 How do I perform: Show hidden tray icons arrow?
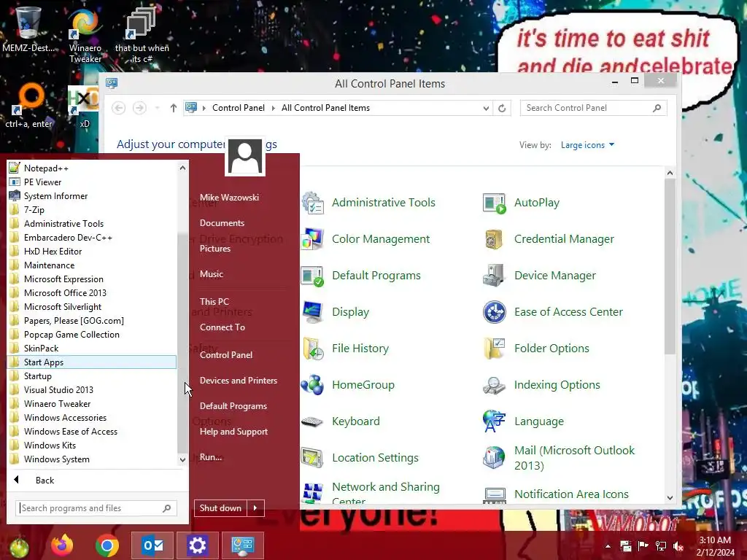click(x=608, y=545)
